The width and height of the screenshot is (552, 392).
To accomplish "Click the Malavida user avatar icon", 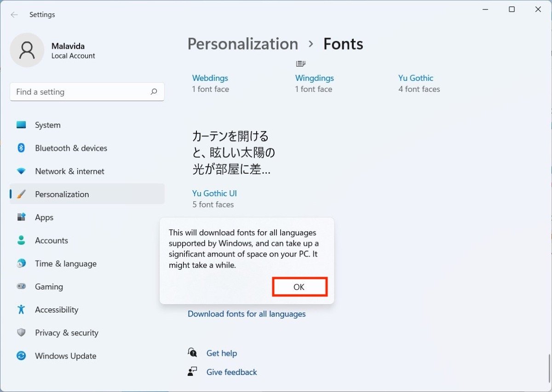I will 27,50.
